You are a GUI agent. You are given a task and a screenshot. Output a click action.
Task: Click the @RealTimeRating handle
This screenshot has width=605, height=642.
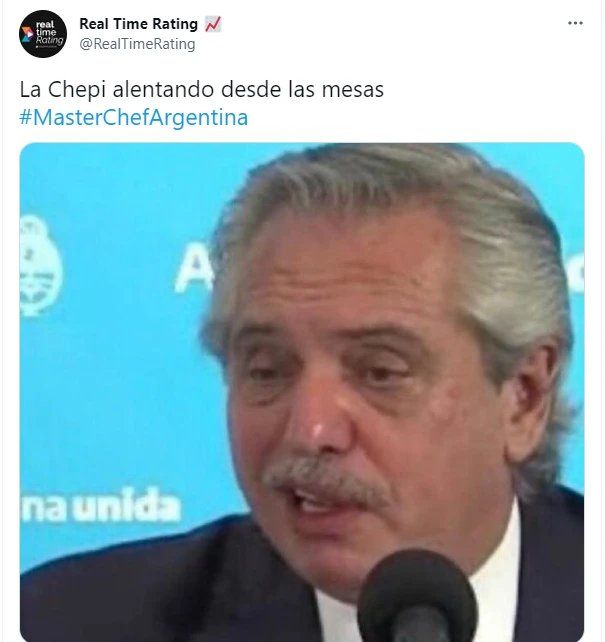[x=137, y=44]
